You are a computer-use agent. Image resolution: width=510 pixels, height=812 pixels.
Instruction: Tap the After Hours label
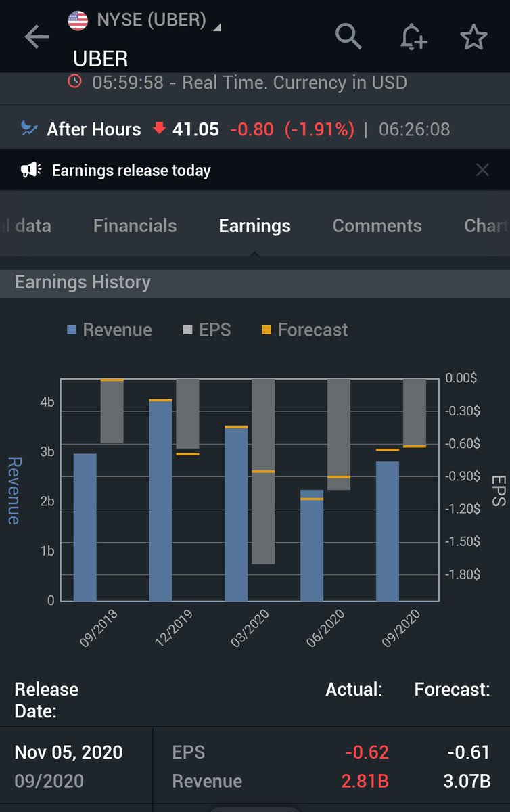pyautogui.click(x=94, y=129)
